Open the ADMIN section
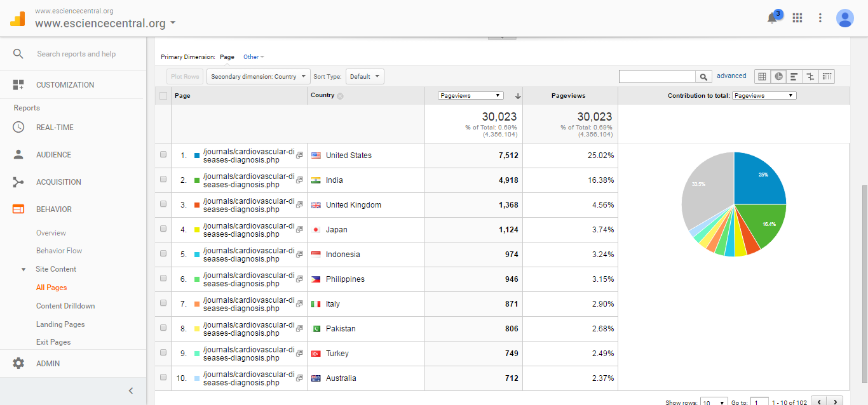The width and height of the screenshot is (868, 405). pos(48,364)
